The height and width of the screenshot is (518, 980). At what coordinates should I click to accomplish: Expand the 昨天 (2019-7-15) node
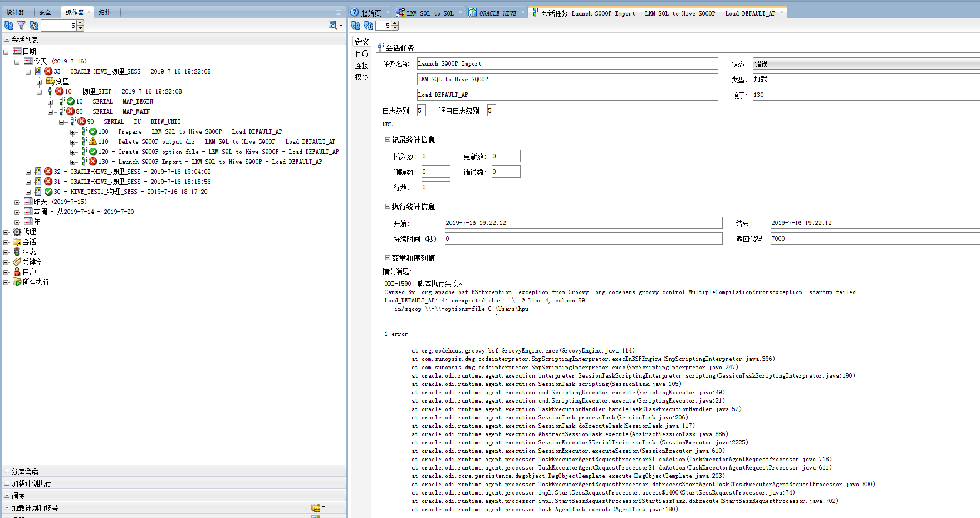[17, 202]
